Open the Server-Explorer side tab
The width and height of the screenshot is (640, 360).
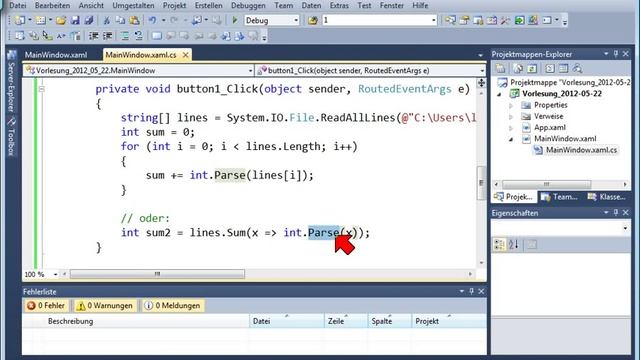[11, 82]
